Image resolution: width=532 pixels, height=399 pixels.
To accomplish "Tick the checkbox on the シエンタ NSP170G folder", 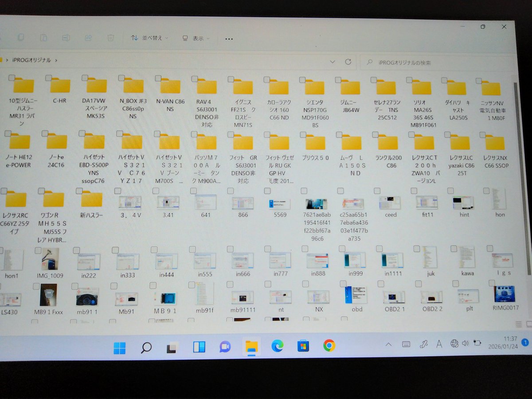I will (x=302, y=80).
